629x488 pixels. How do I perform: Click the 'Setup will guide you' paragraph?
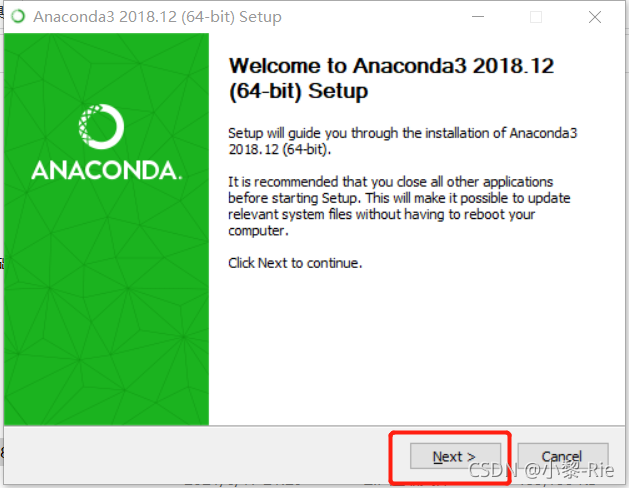402,141
